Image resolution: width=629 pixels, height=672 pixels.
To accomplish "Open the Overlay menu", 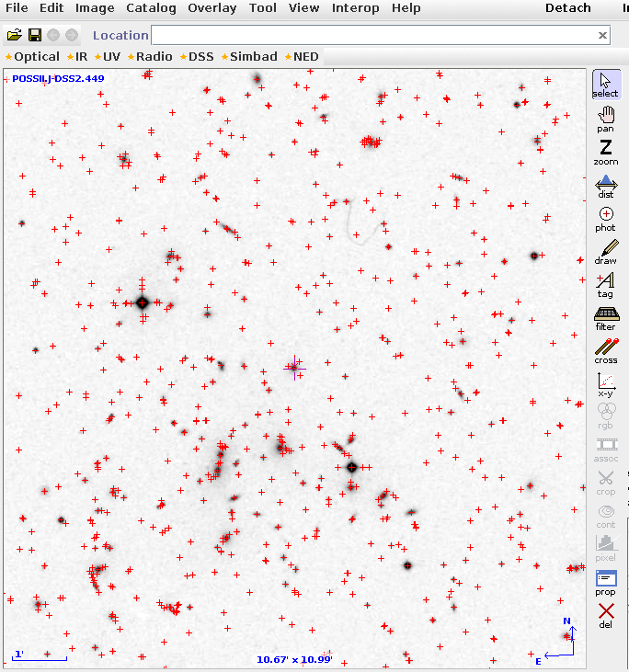I will pos(212,8).
